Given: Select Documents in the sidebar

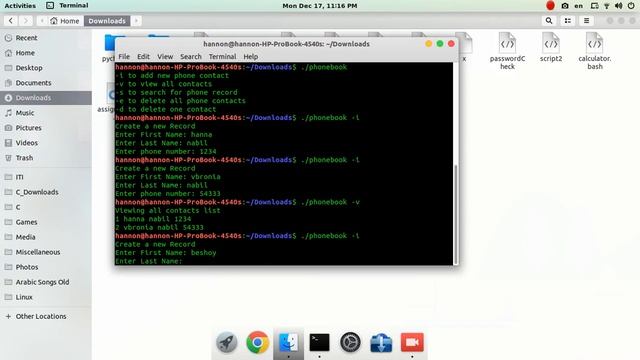Looking at the screenshot, I should coord(46,83).
